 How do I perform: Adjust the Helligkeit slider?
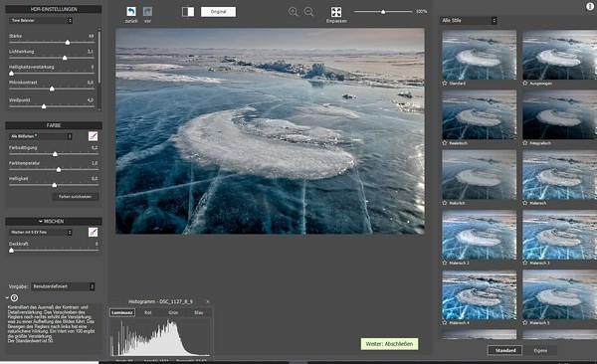[54, 185]
